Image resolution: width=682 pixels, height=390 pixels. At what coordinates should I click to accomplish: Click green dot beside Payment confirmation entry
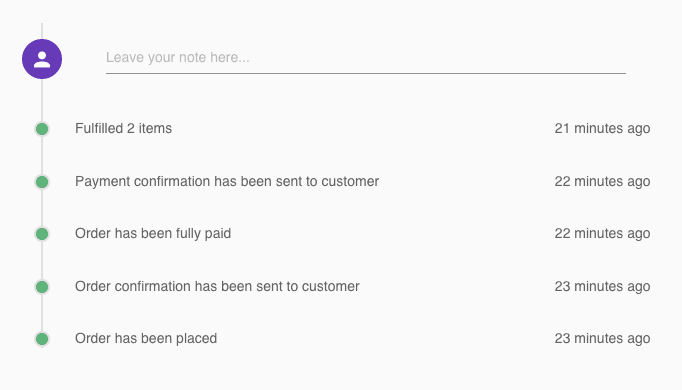click(42, 182)
